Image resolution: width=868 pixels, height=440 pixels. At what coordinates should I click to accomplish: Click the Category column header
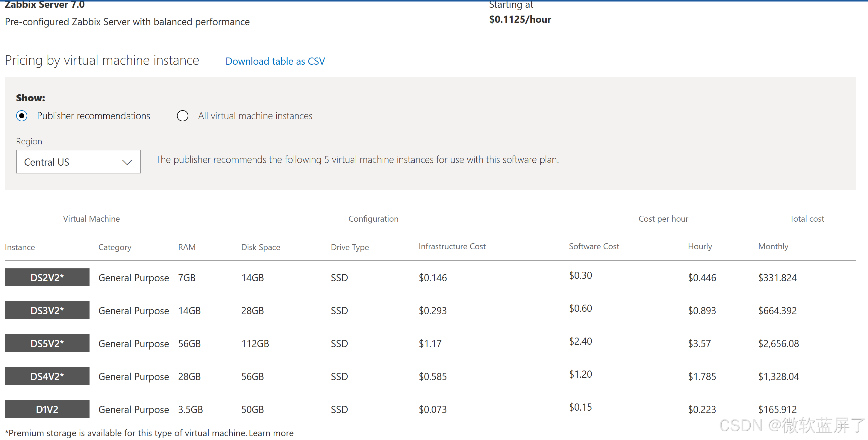115,247
